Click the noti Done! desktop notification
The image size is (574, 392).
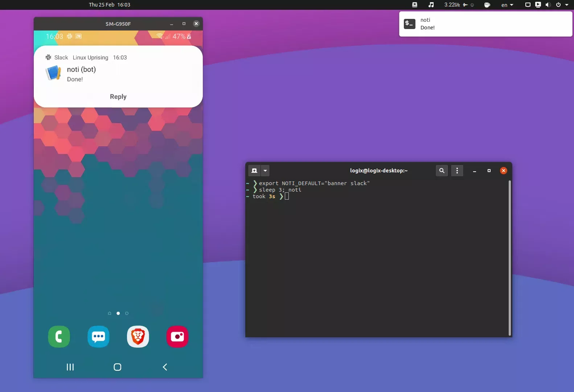(485, 24)
